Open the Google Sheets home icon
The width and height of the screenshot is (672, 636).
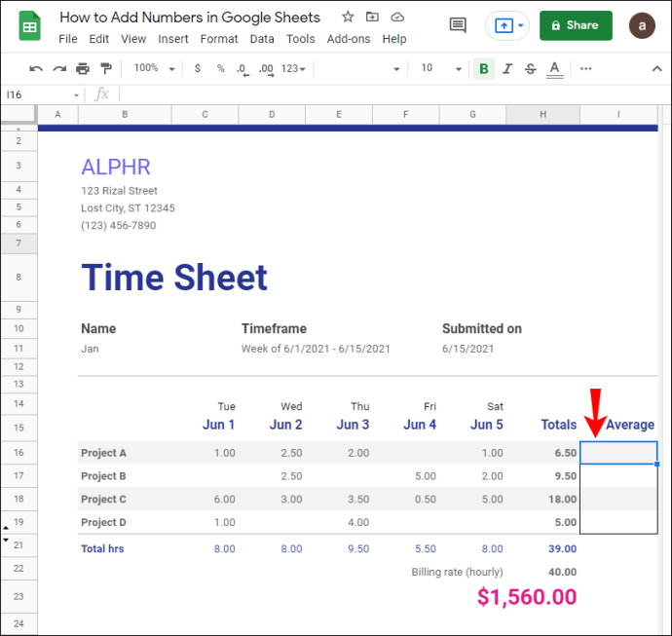[x=29, y=26]
